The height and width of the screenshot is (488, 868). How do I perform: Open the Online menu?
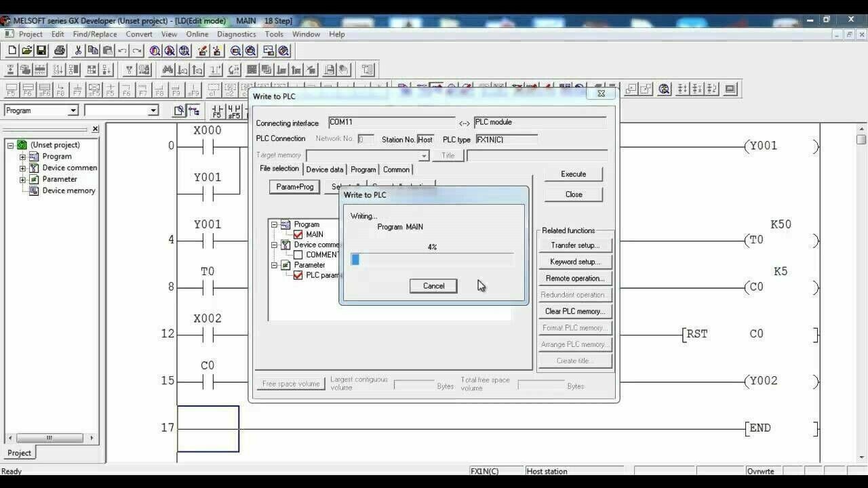coord(197,34)
